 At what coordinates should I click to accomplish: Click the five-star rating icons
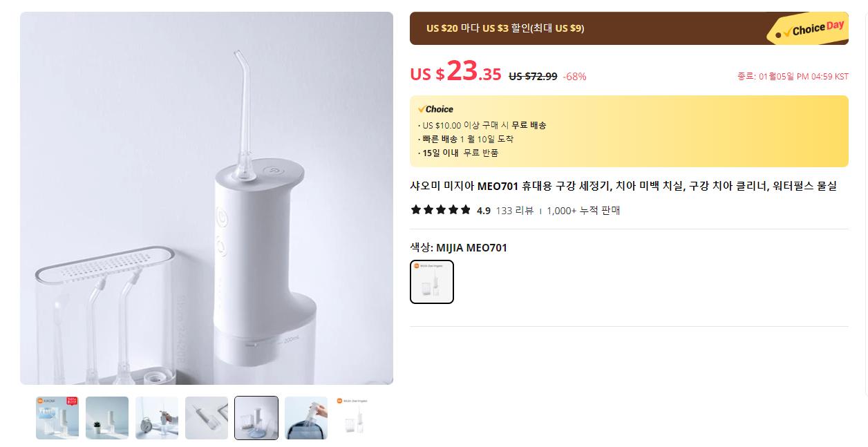pos(440,210)
